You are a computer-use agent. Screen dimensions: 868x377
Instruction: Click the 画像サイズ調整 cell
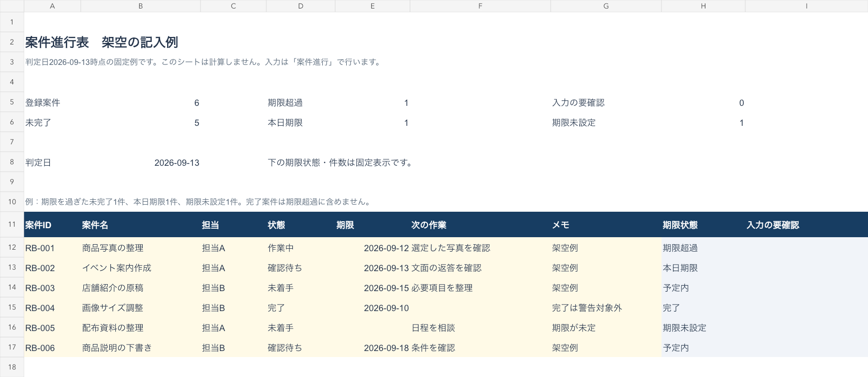click(141, 308)
